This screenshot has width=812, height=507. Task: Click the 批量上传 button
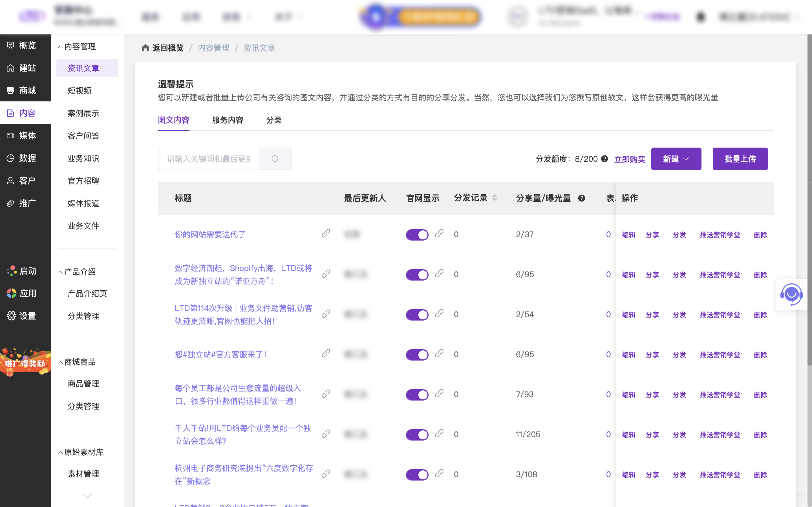click(740, 159)
